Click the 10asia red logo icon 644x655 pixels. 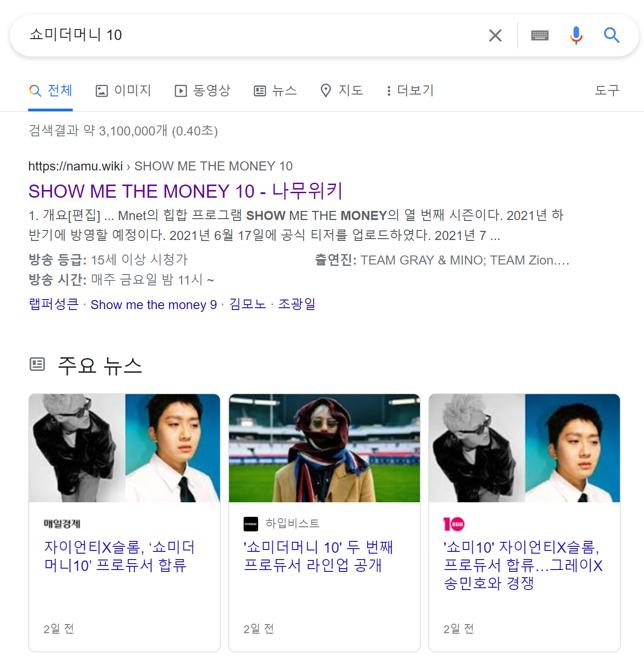[x=454, y=524]
